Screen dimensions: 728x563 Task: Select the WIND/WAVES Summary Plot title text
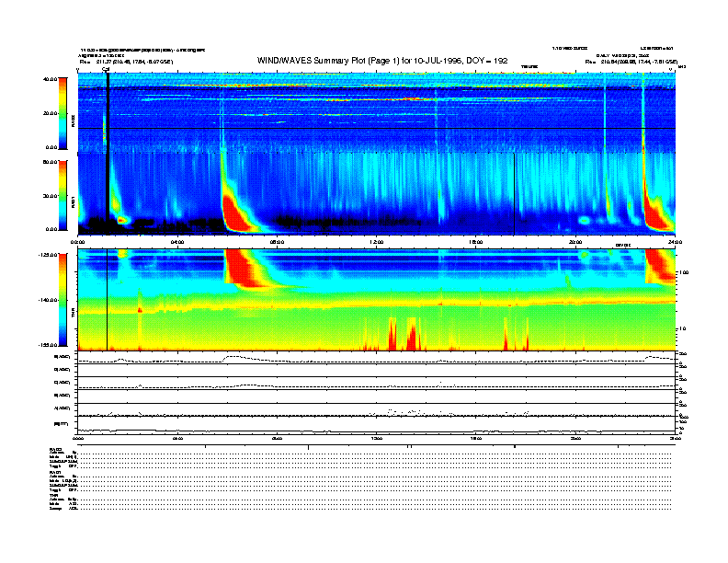coord(382,61)
